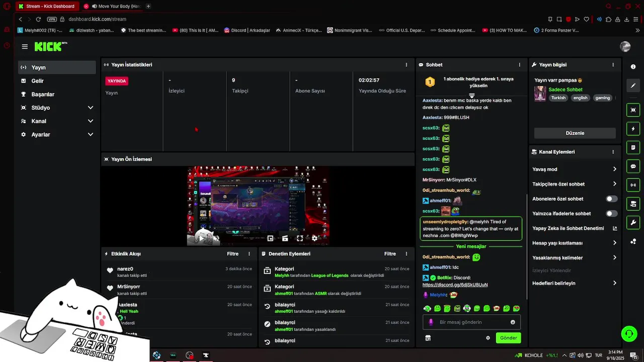Open Denetim Eylemleri panel three-dot menu
The height and width of the screenshot is (362, 644).
(407, 254)
